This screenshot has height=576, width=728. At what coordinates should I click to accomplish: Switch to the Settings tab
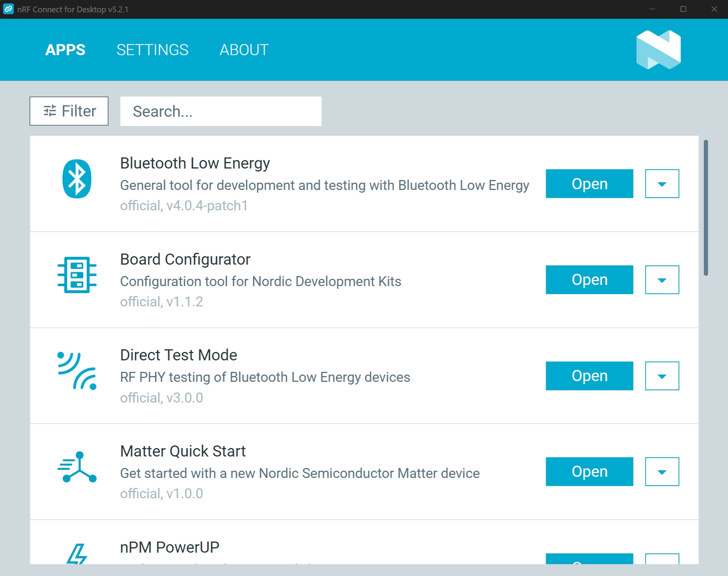(x=152, y=50)
